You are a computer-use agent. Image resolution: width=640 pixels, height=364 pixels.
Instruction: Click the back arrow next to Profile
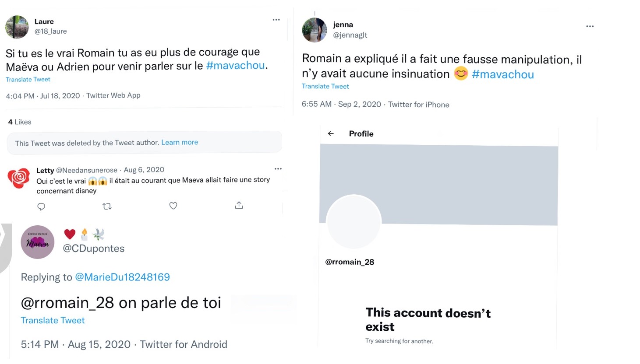click(331, 133)
